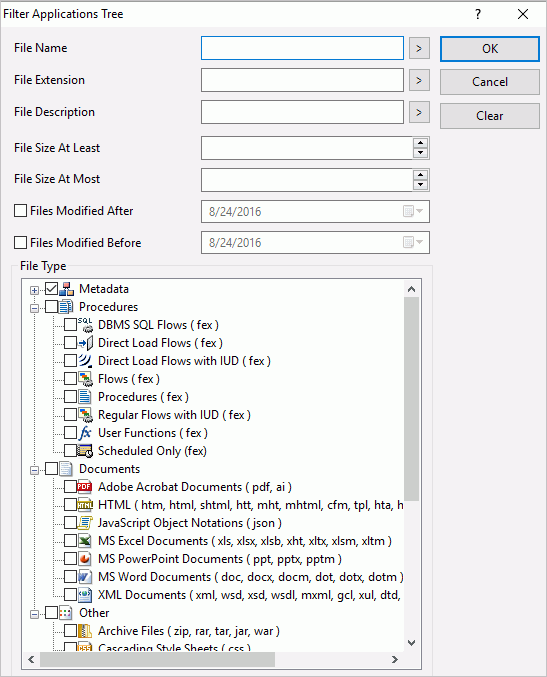This screenshot has width=547, height=677.
Task: Click the Scheduled Only clock icon
Action: (x=85, y=451)
